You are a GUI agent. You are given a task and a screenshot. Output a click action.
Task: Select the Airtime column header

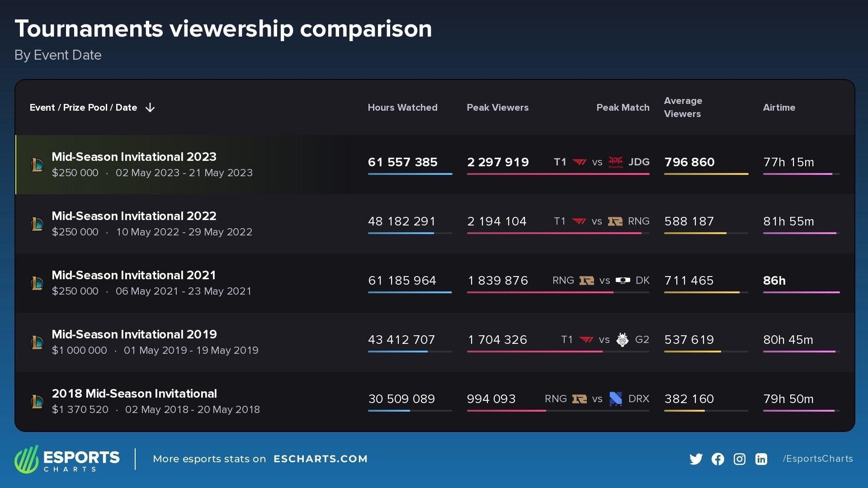pos(779,108)
